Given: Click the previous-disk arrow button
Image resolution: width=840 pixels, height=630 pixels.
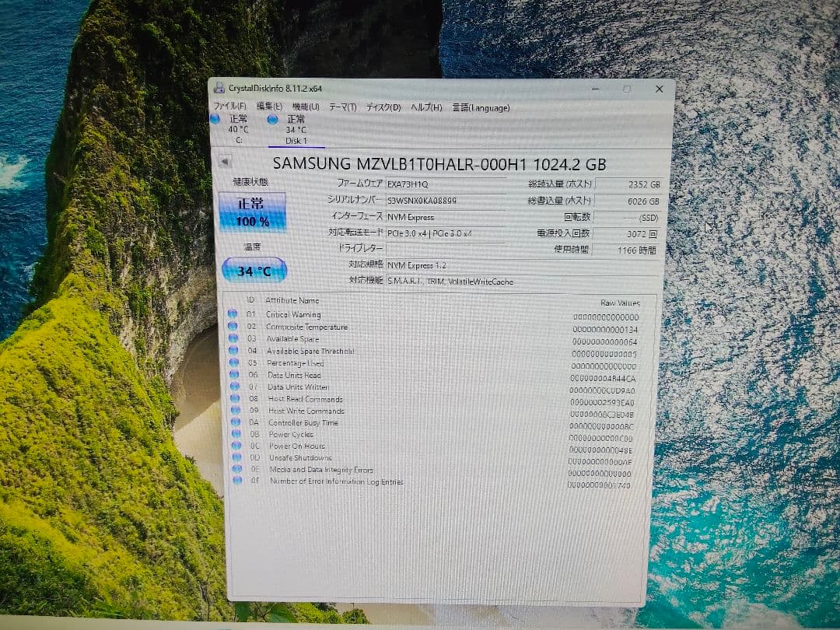Looking at the screenshot, I should pos(226,161).
